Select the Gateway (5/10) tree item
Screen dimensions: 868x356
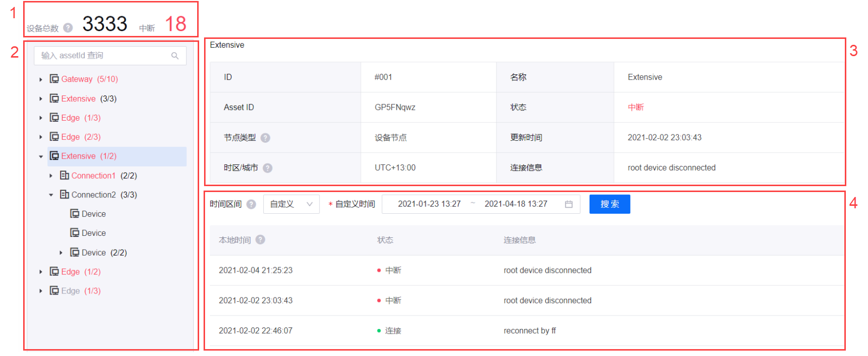click(x=89, y=79)
